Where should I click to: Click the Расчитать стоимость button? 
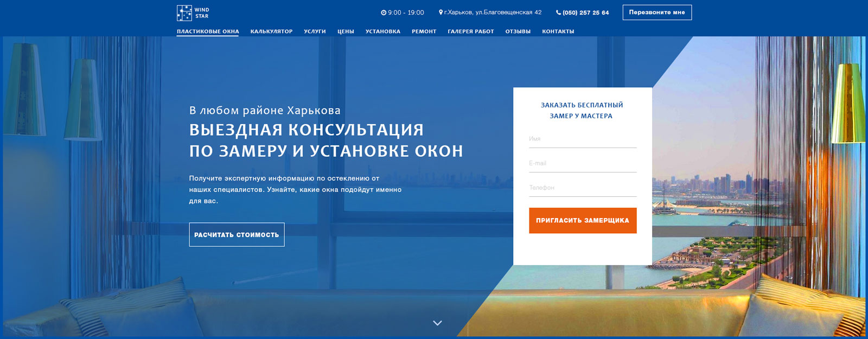click(237, 235)
